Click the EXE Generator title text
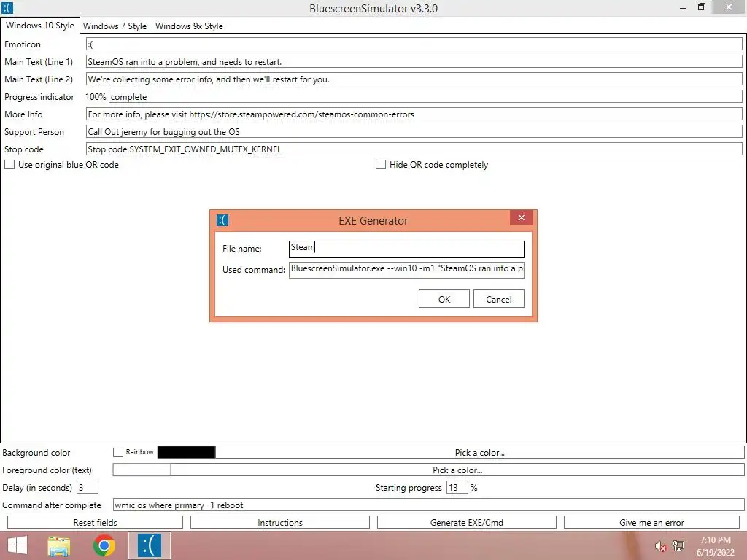 pyautogui.click(x=373, y=220)
